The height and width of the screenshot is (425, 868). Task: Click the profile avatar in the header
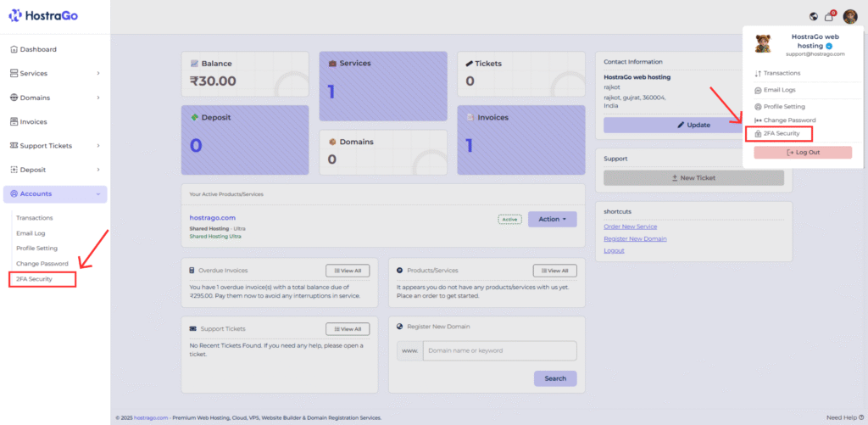849,17
